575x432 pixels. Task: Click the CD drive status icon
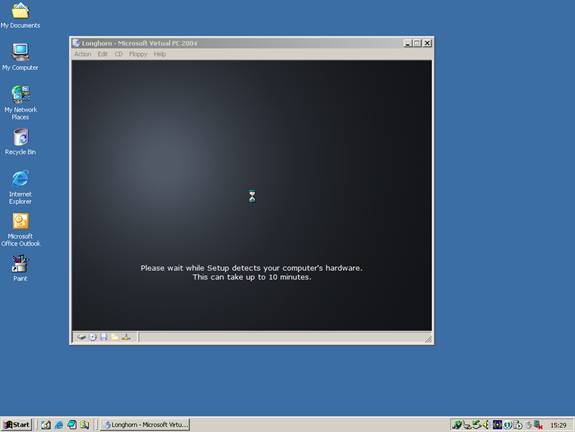pos(93,337)
